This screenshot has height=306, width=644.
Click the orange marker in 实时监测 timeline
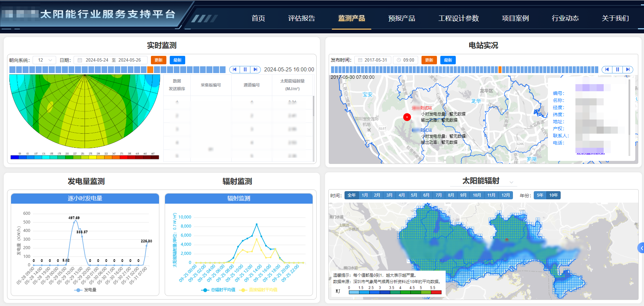pos(150,70)
